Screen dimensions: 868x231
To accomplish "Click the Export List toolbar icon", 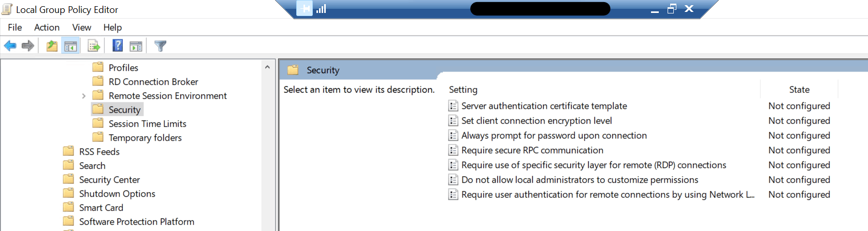I will point(94,46).
